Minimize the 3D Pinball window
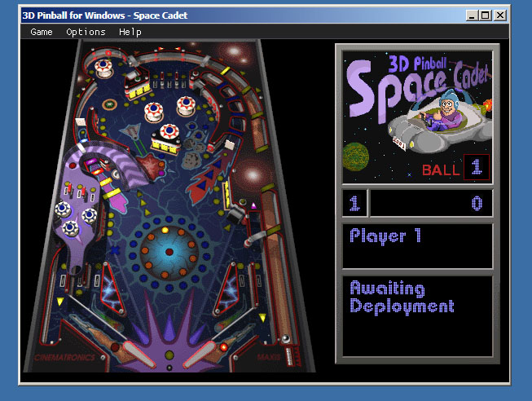The height and width of the screenshot is (401, 532). pos(471,15)
